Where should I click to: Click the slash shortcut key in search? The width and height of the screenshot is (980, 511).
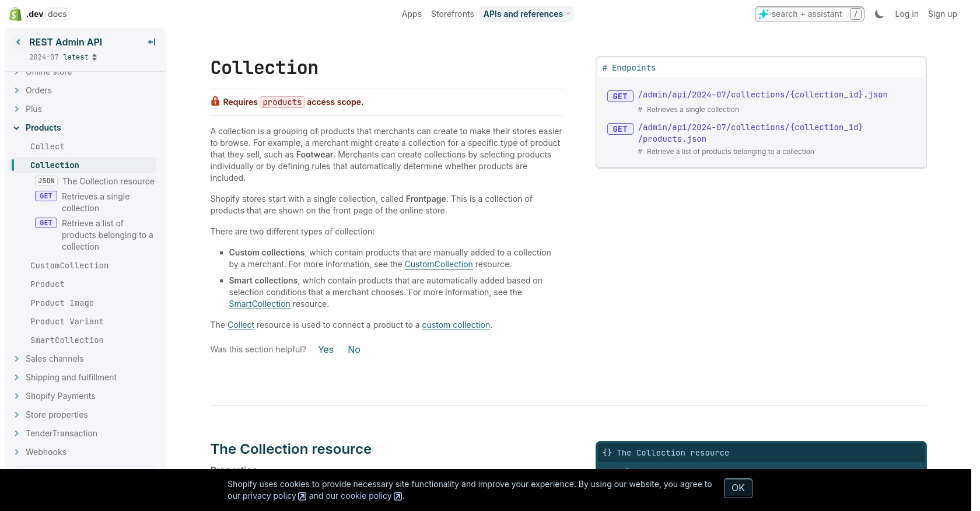(856, 14)
